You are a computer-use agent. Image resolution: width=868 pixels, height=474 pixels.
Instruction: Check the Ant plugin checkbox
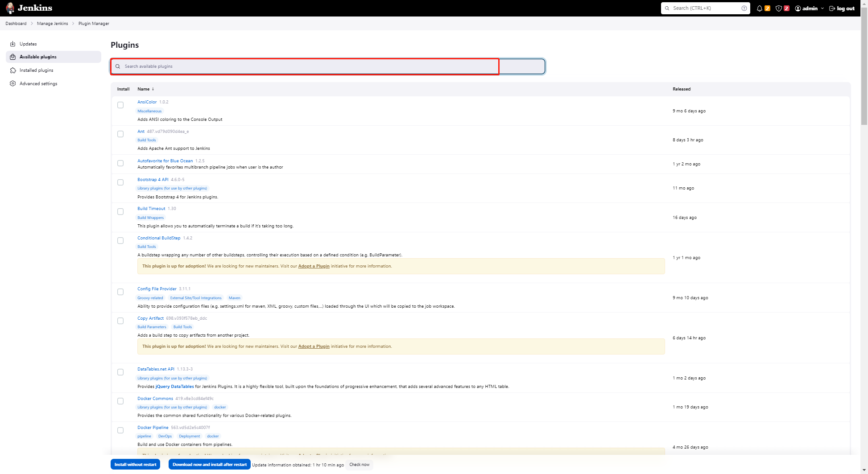click(x=120, y=134)
